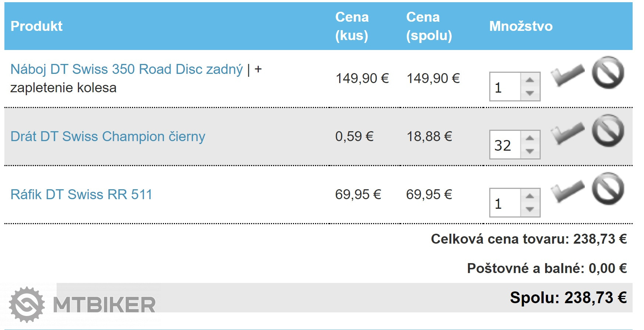Screen dimensions: 644x330
Task: Decrease Ráfik RR 511 quantity
Action: click(x=530, y=209)
